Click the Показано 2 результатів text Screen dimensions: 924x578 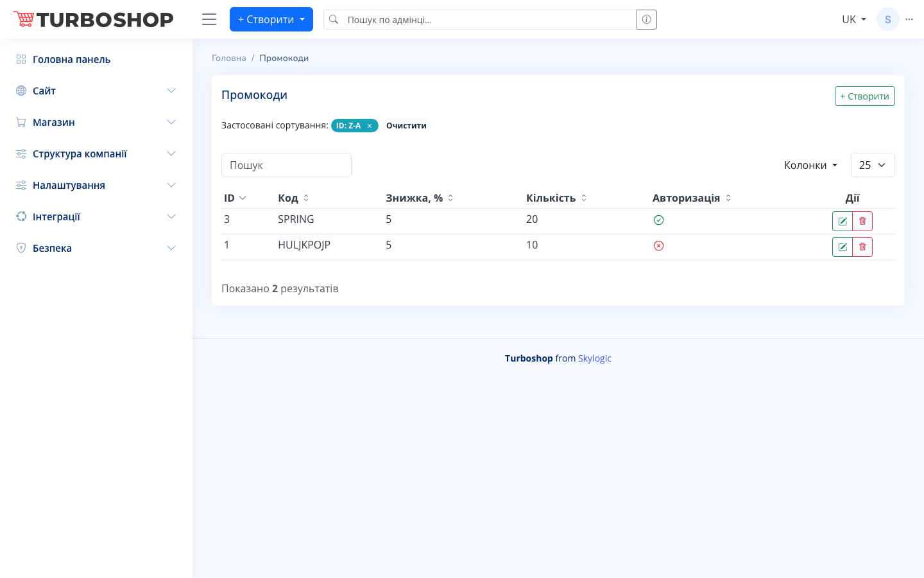point(280,288)
